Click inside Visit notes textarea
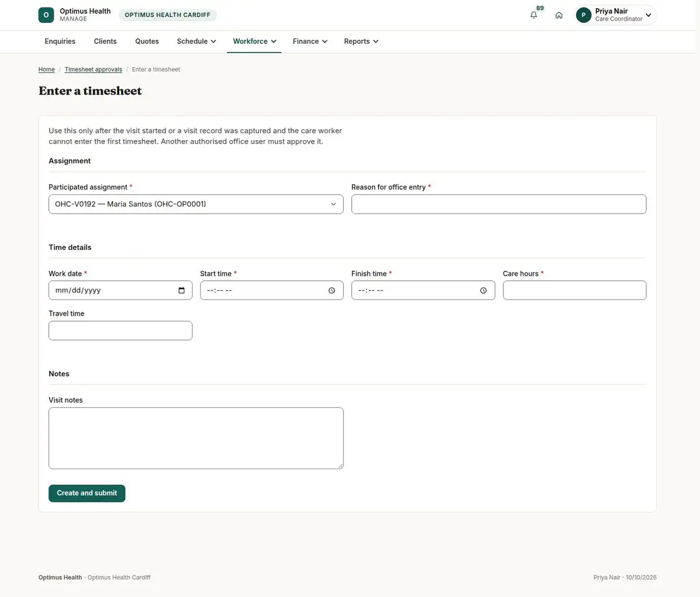The height and width of the screenshot is (597, 700). point(196,438)
